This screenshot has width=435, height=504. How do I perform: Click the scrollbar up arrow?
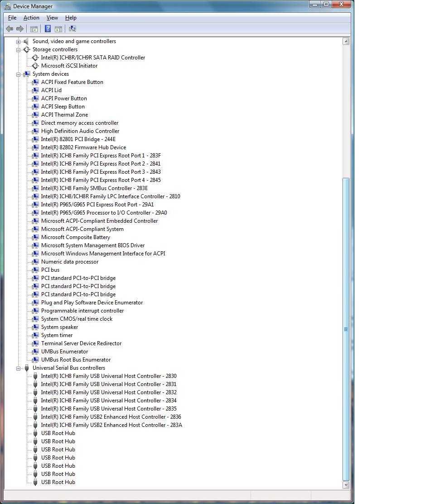(x=346, y=41)
